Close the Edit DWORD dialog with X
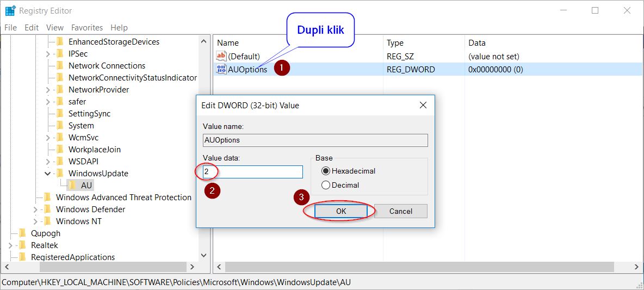Viewport: 644px width, 290px height. pyautogui.click(x=423, y=105)
